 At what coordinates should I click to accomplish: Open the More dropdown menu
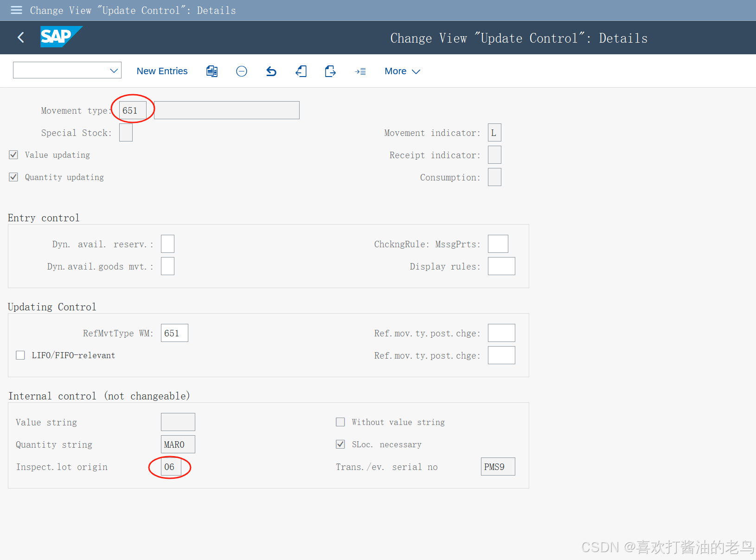click(x=402, y=71)
